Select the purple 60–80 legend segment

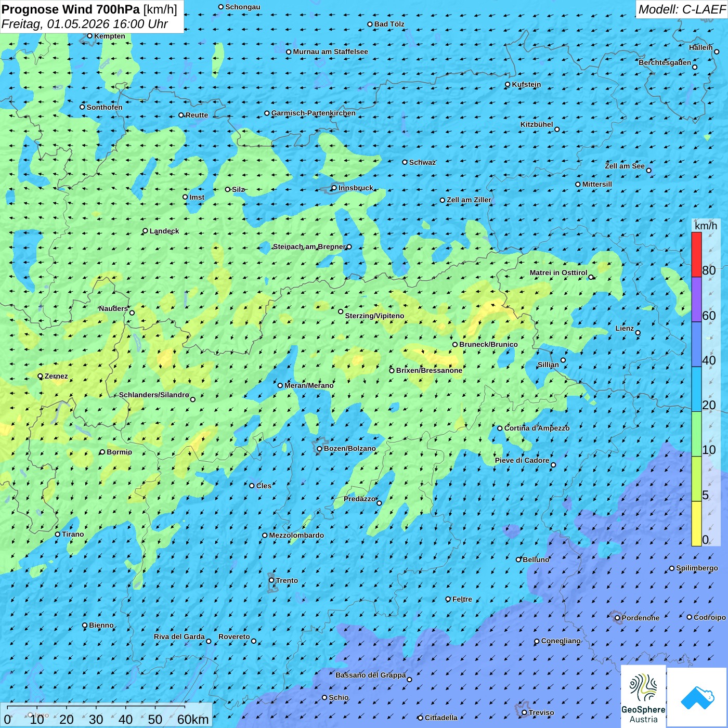tap(696, 300)
